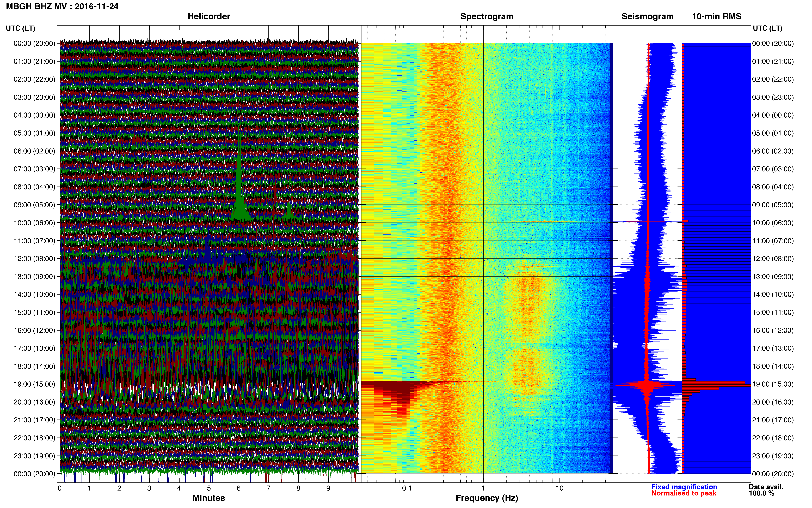This screenshot has height=508, width=812.
Task: Click '08:00 (04:00)' on the left time axis
Action: click(34, 187)
